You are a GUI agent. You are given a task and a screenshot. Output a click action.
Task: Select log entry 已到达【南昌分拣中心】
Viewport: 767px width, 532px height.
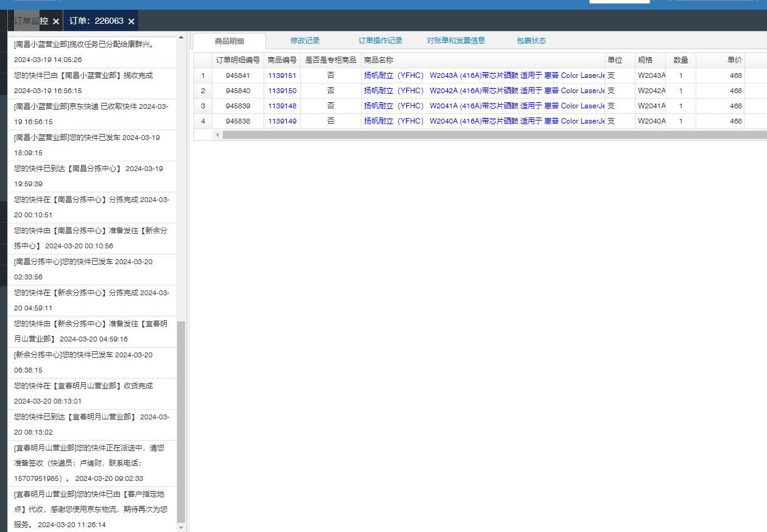click(x=92, y=177)
